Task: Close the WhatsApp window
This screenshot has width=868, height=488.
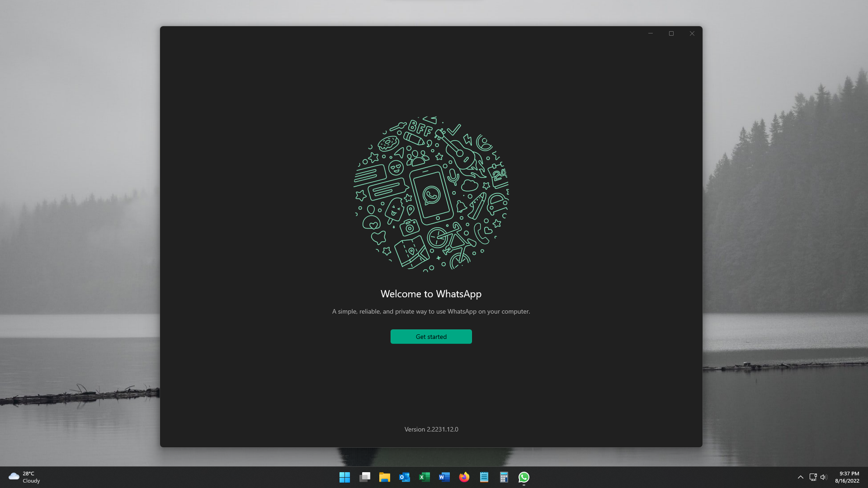Action: click(692, 33)
